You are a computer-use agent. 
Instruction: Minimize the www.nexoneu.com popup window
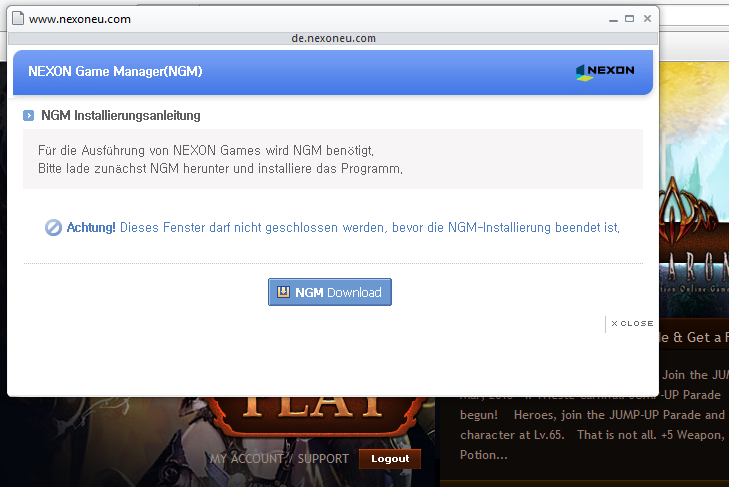[x=613, y=19]
